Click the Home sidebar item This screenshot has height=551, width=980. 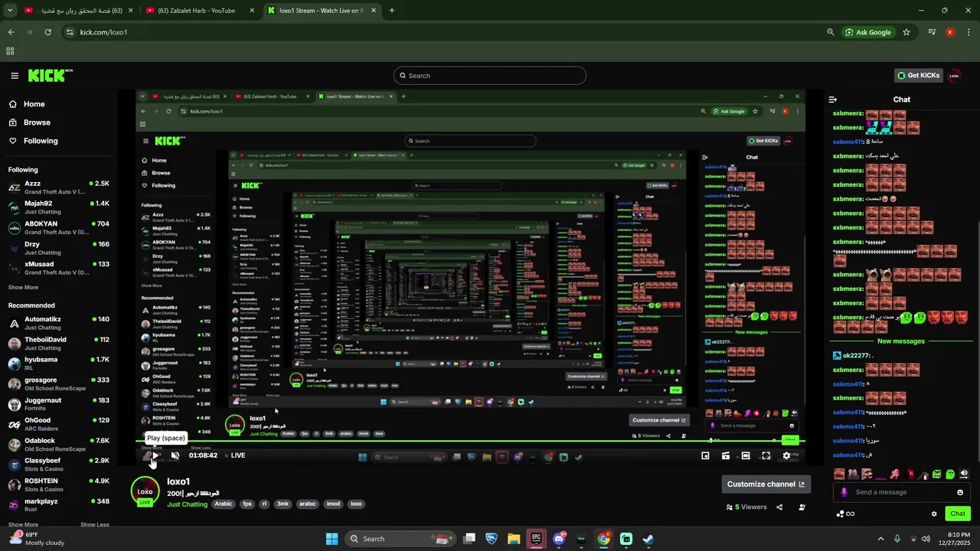(x=34, y=104)
